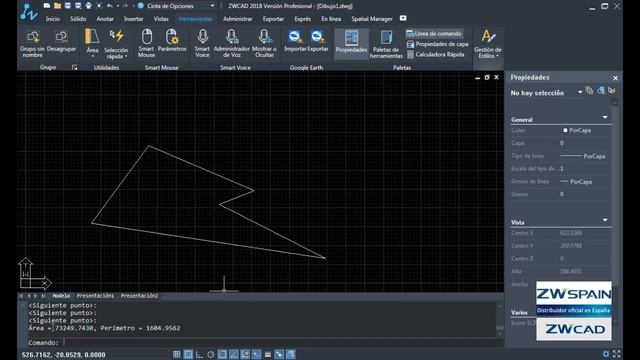Open Selección rápida tool
Viewport: 640px width, 360px height.
(116, 44)
